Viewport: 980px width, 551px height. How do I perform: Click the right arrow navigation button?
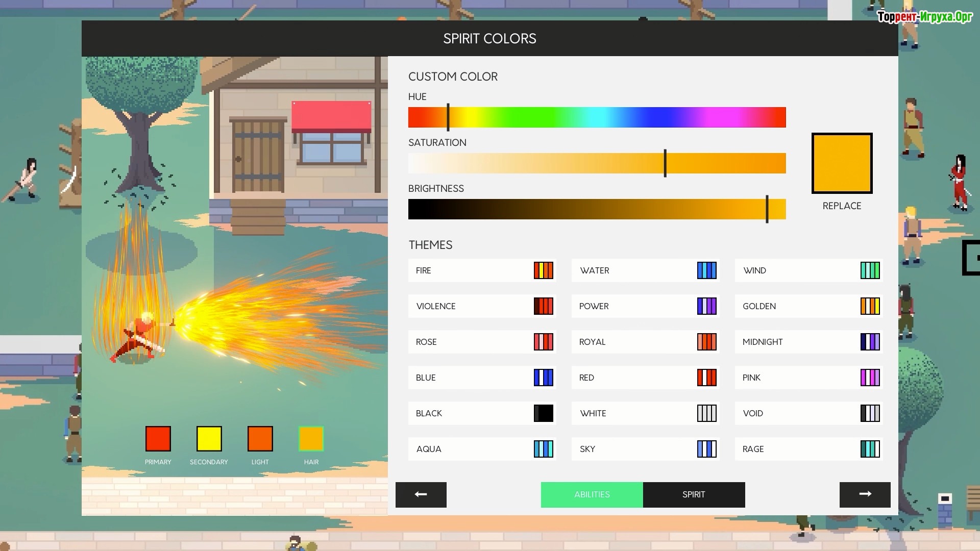(x=865, y=494)
